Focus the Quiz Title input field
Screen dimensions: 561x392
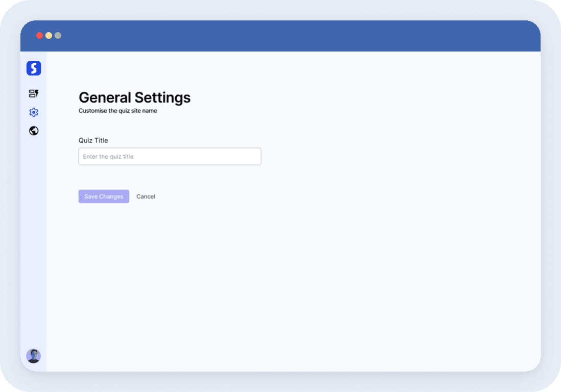170,157
